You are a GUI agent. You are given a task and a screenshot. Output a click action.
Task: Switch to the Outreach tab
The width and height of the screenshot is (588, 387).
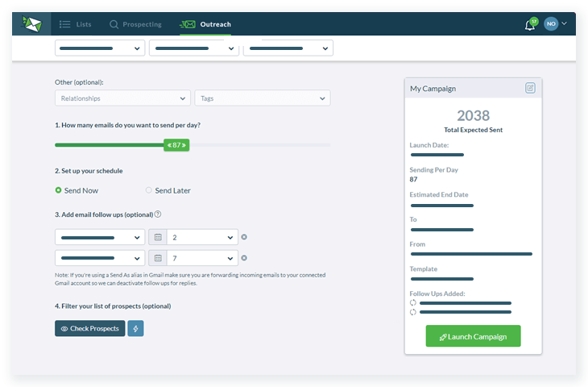[205, 24]
